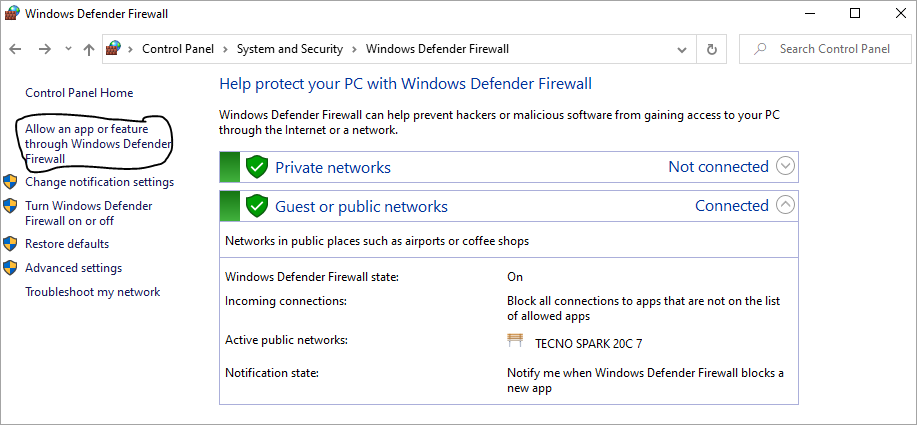
Task: Open the Control Panel breadcrumb
Action: (x=178, y=49)
